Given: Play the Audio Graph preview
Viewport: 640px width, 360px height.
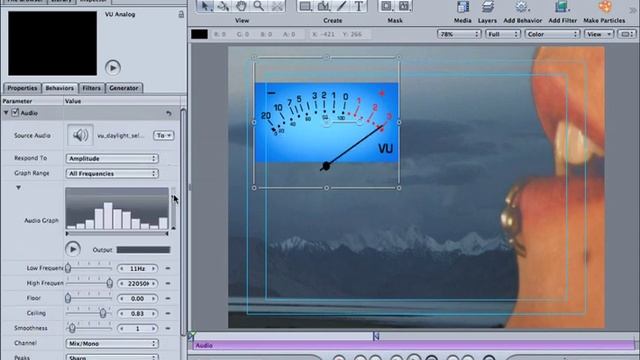Looking at the screenshot, I should click(73, 249).
